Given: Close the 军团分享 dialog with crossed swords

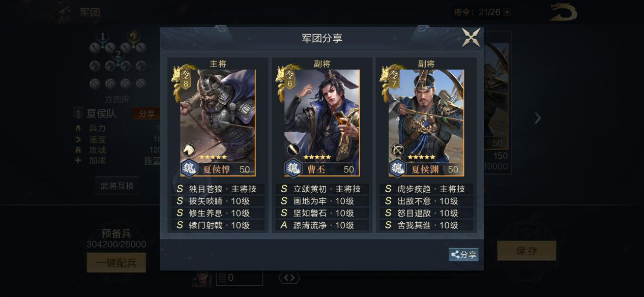Looking at the screenshot, I should click(471, 38).
